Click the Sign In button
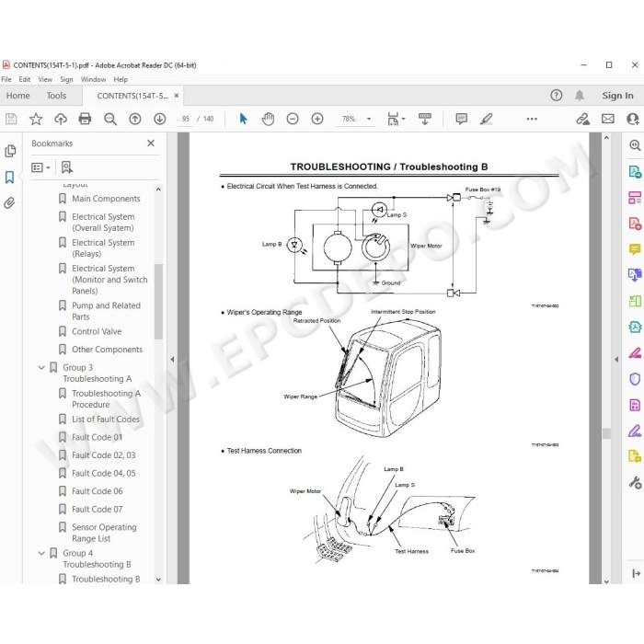Image resolution: width=644 pixels, height=644 pixels. click(617, 96)
